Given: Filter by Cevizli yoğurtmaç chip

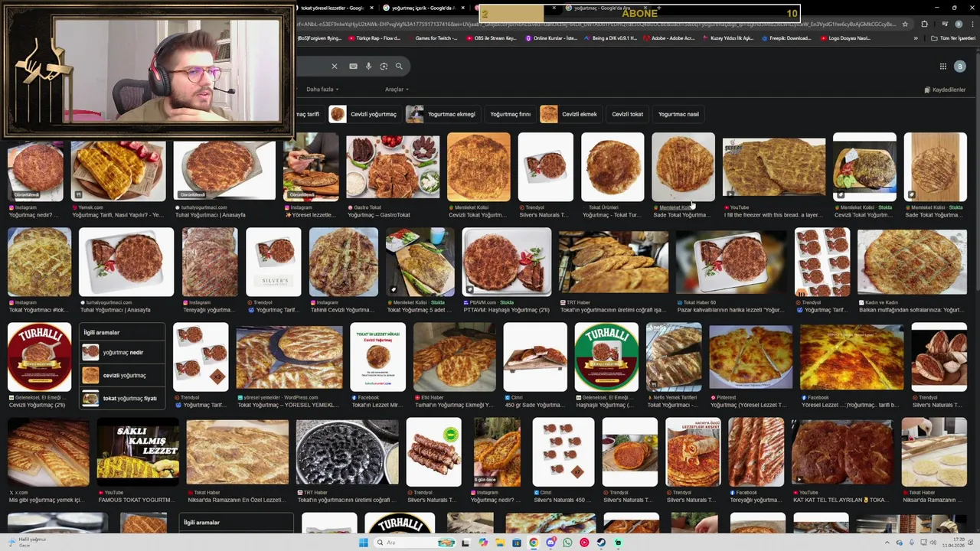Looking at the screenshot, I should [364, 114].
